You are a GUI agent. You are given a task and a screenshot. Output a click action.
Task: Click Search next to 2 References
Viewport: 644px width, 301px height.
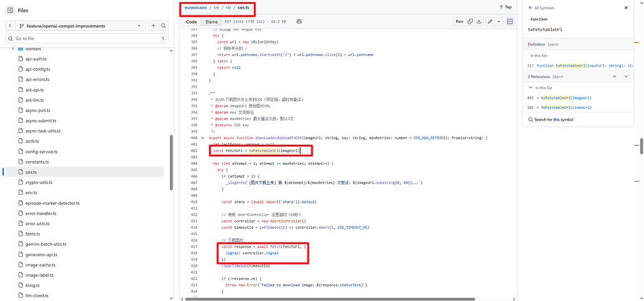point(558,76)
